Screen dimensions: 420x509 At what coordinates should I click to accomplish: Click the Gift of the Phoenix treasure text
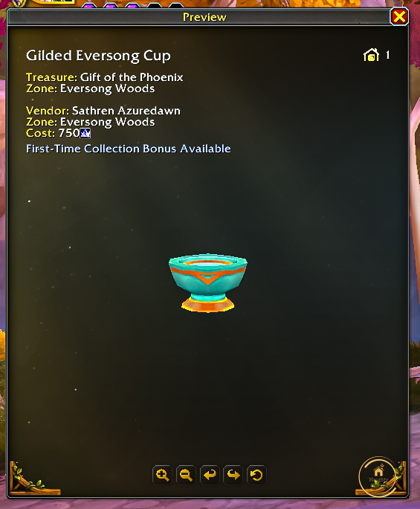[x=132, y=77]
